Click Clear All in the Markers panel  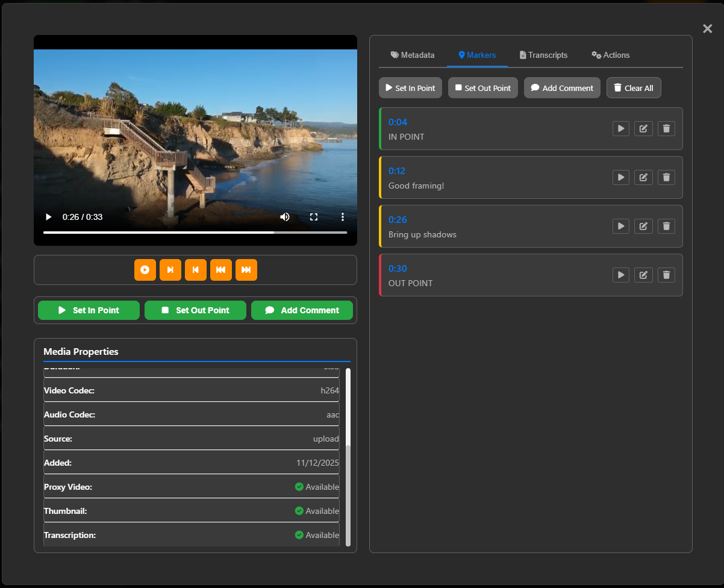point(634,88)
